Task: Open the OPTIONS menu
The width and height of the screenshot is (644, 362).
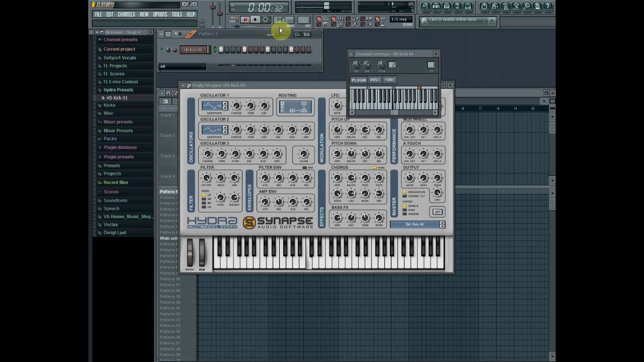Action: click(160, 15)
